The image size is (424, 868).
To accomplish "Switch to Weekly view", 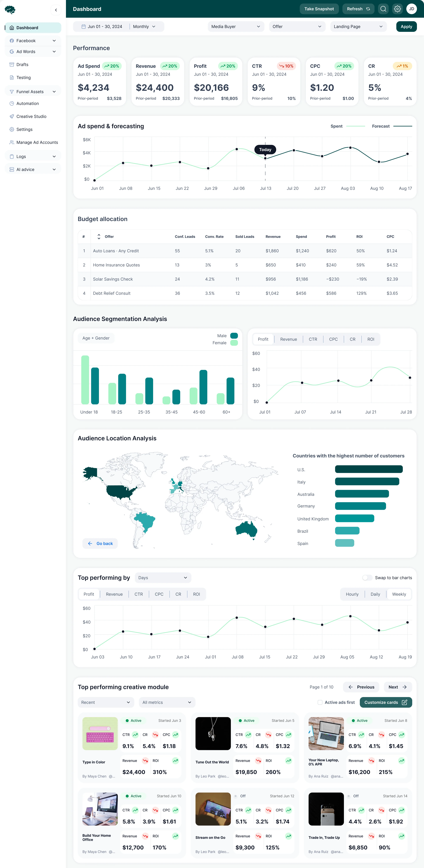I will tap(399, 594).
